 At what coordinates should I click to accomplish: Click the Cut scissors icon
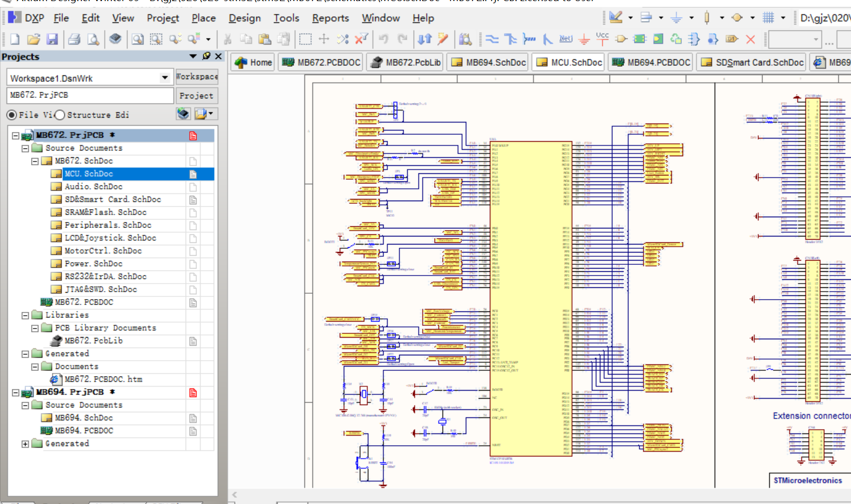(227, 39)
